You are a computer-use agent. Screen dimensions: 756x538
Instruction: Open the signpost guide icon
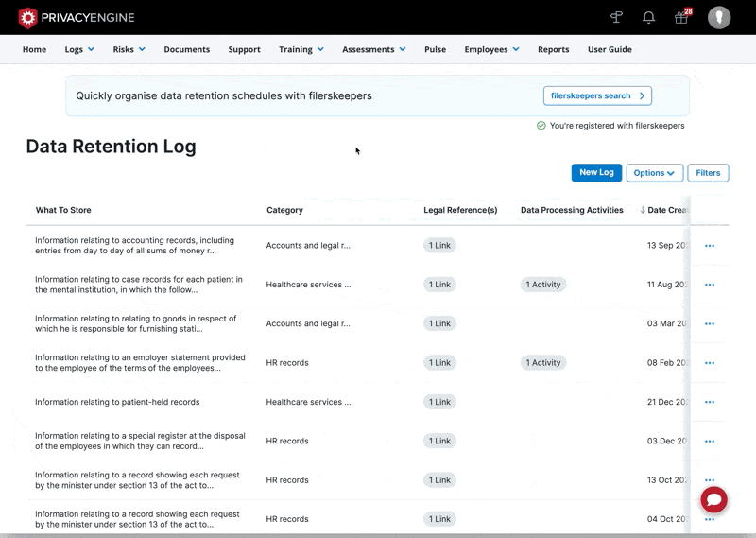(616, 18)
